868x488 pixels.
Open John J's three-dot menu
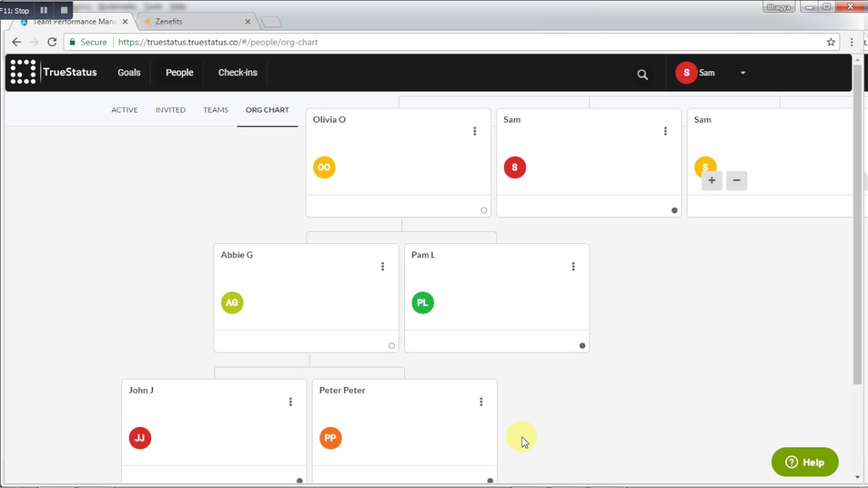pos(290,402)
